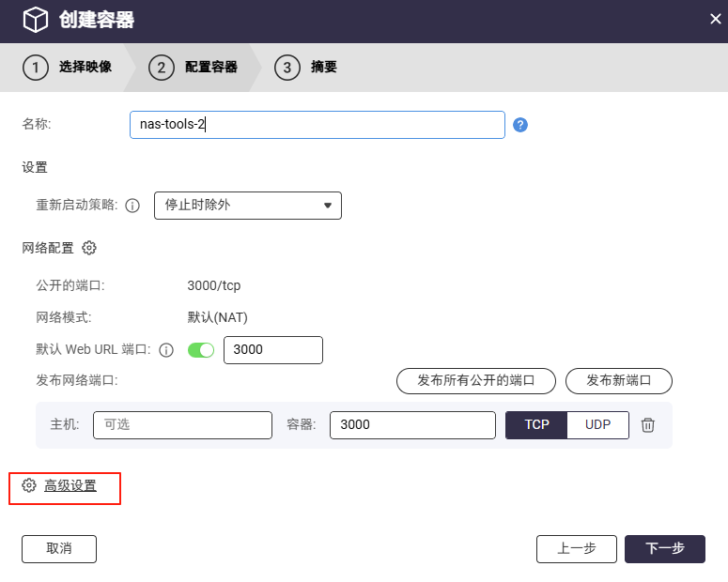Viewport: 728px width, 582px height.
Task: Click the 发布所有公开的端口 button
Action: pyautogui.click(x=476, y=381)
